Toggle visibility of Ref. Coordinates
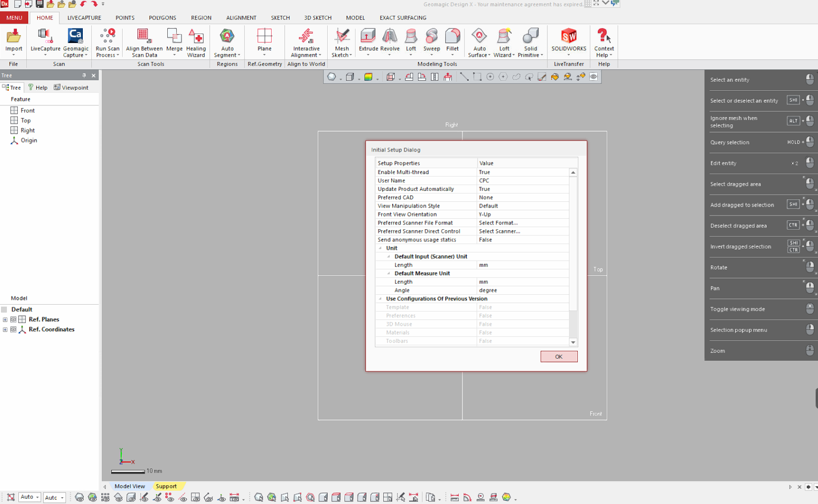This screenshot has height=504, width=818. pyautogui.click(x=14, y=329)
